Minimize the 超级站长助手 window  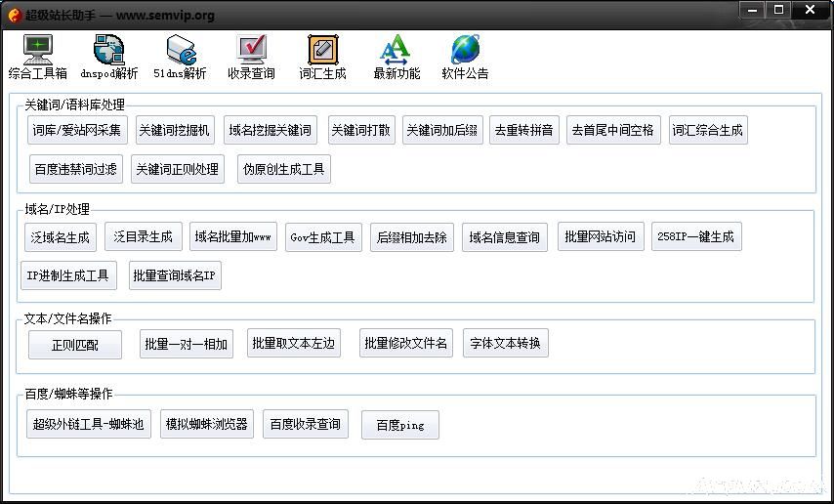coord(753,10)
